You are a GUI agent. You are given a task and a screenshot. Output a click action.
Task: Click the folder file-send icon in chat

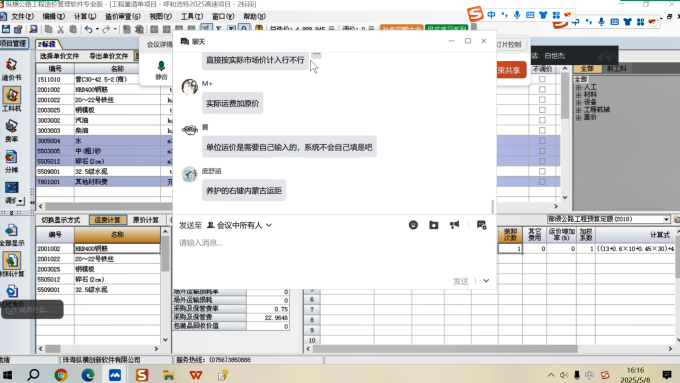pos(434,225)
